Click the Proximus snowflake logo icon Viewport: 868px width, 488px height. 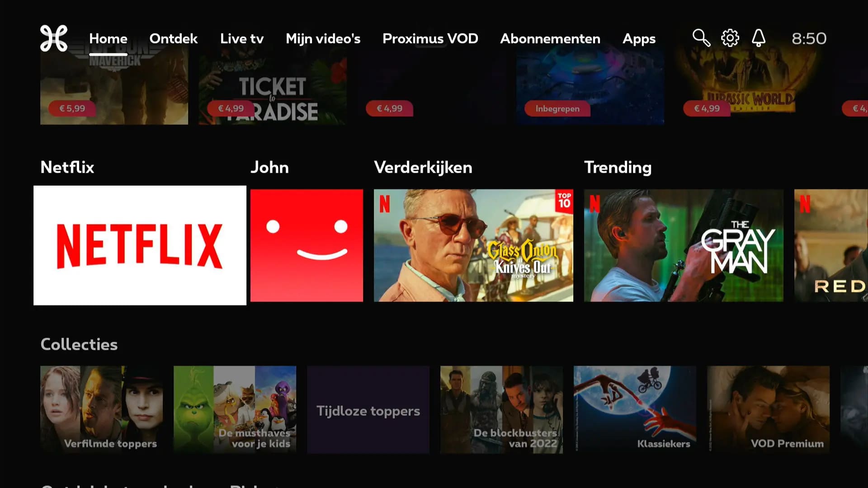54,38
